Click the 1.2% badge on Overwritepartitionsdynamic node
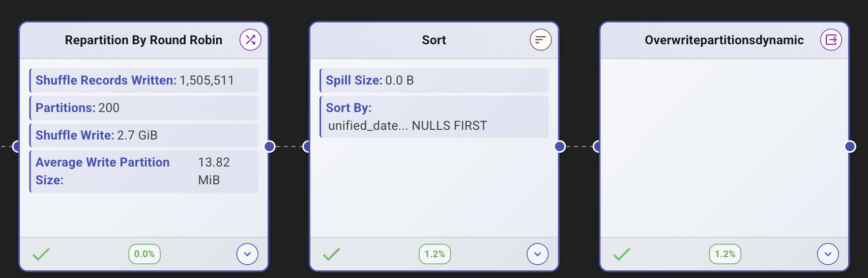The width and height of the screenshot is (868, 278). point(725,254)
